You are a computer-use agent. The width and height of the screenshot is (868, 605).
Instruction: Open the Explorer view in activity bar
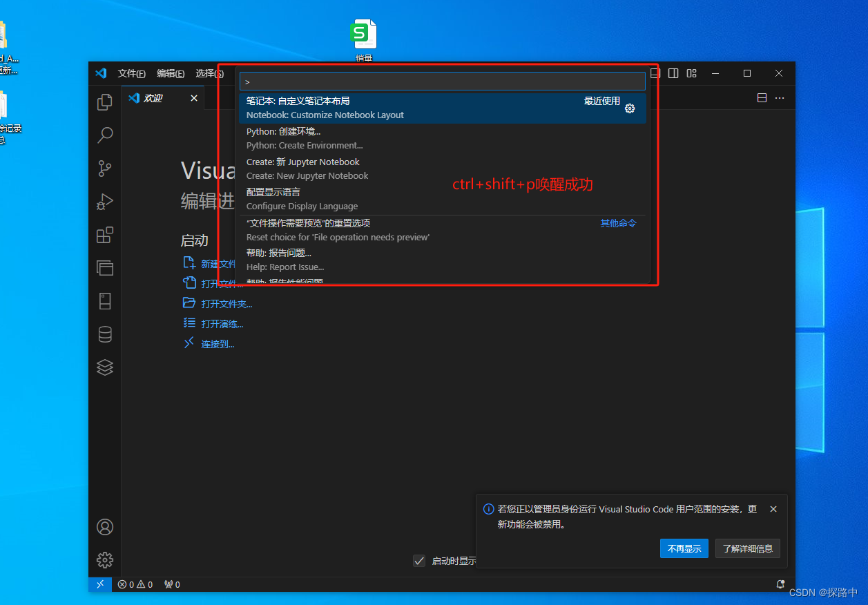pos(105,102)
